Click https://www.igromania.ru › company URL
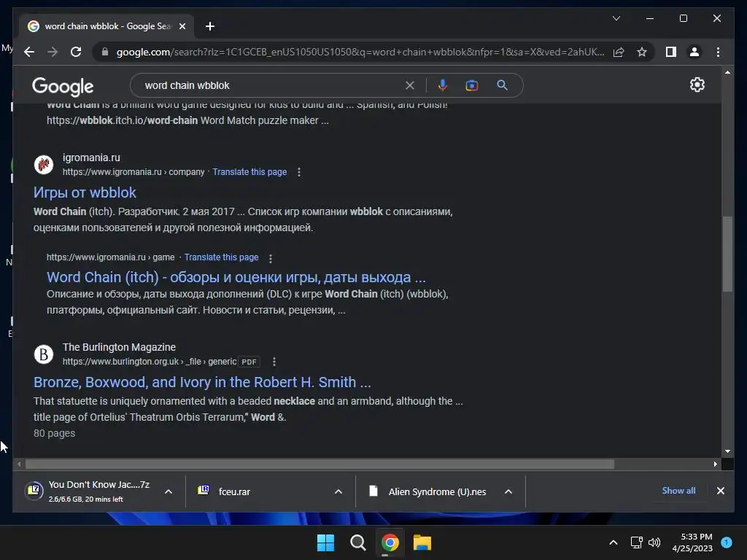The width and height of the screenshot is (747, 560). [x=133, y=172]
